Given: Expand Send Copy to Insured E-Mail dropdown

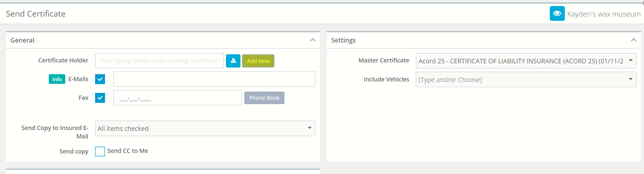Looking at the screenshot, I should [205, 128].
